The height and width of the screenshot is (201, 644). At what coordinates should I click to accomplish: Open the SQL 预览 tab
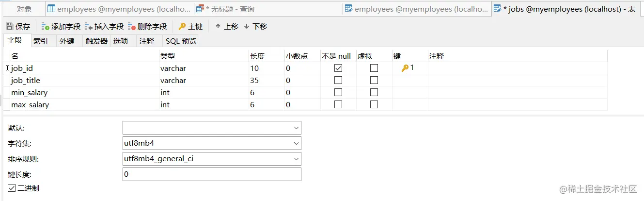coord(181,41)
